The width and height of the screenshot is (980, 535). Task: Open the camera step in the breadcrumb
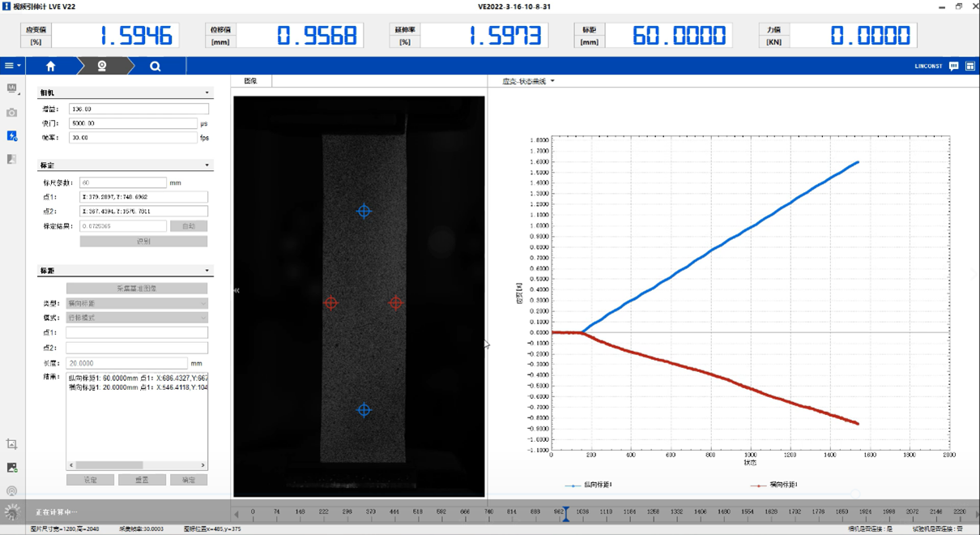102,66
